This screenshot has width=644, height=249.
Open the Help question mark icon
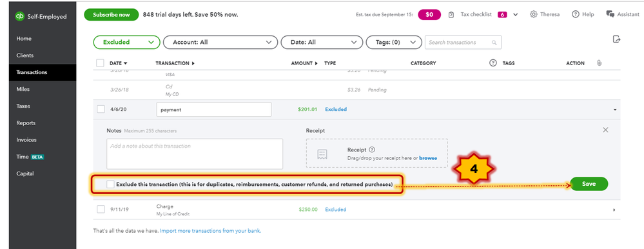[576, 14]
